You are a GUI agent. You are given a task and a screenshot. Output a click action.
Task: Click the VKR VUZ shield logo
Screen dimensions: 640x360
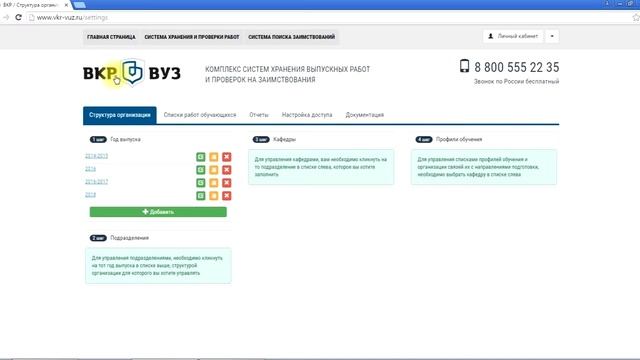(x=132, y=73)
